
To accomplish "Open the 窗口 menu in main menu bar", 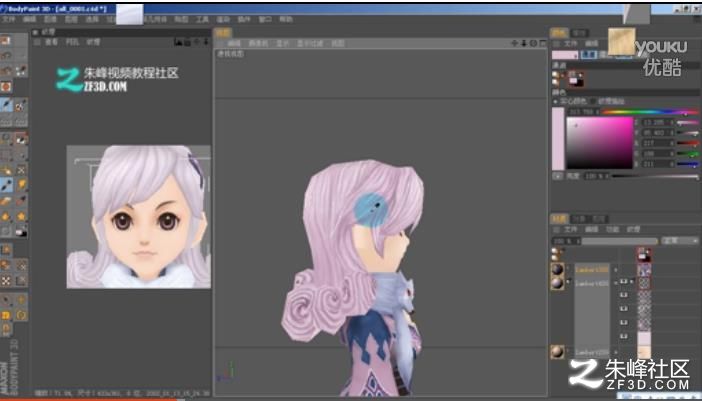I will (x=265, y=19).
